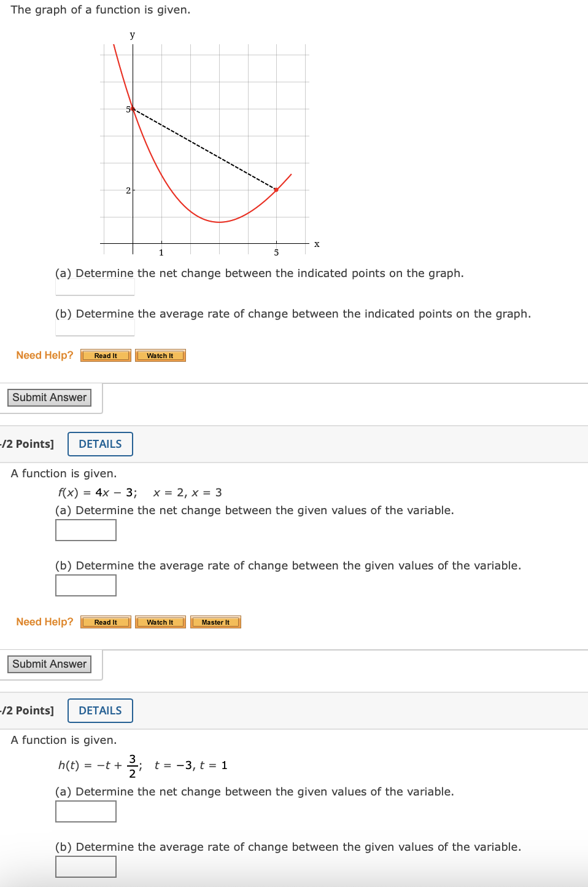Image resolution: width=588 pixels, height=887 pixels.
Task: Click the red parabola curve on the graph
Action: point(219,222)
